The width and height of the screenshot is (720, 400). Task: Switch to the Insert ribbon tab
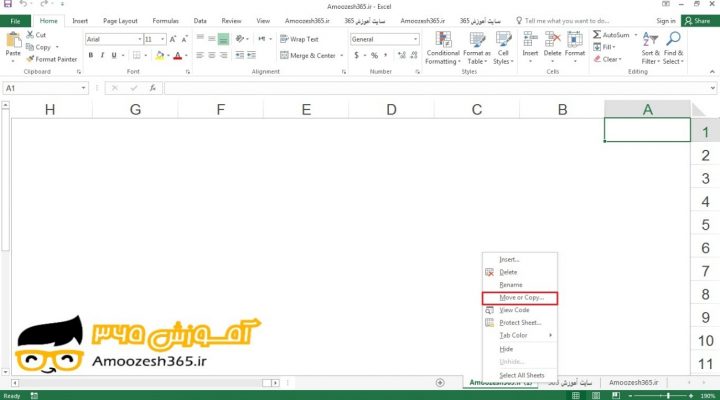click(x=80, y=21)
